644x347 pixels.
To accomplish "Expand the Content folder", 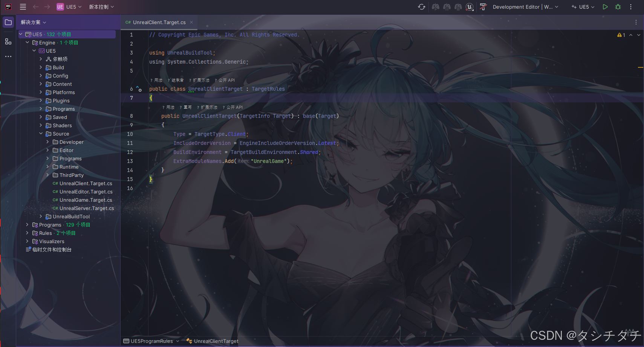I will [x=41, y=84].
